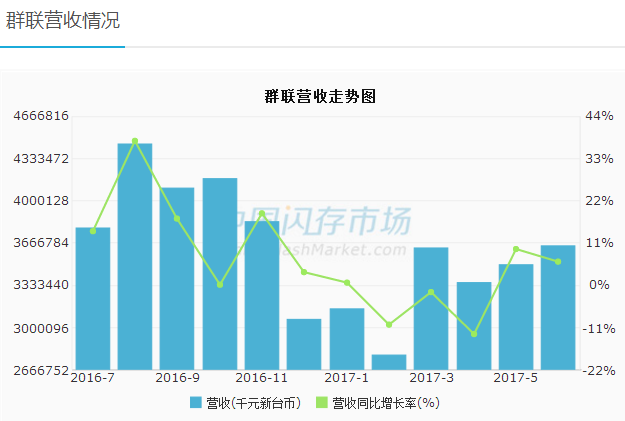Click the left axis value 3666784
The height and width of the screenshot is (421, 625).
tap(41, 242)
